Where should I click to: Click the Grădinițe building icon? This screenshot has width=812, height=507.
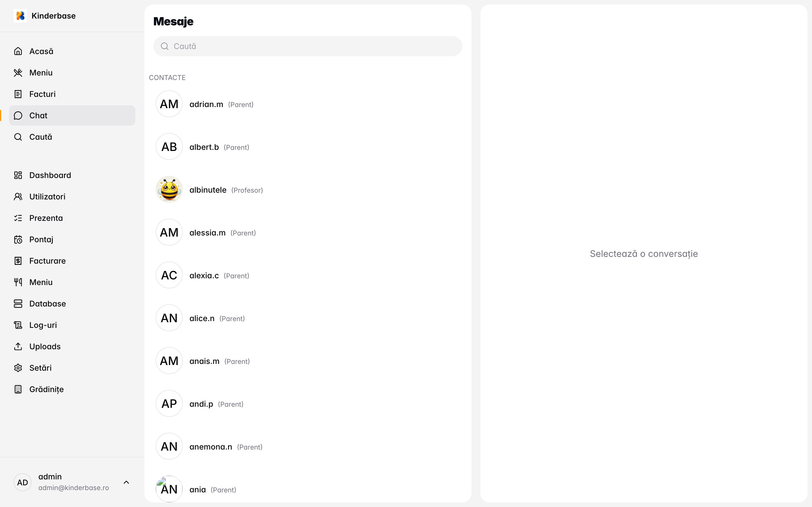[18, 389]
